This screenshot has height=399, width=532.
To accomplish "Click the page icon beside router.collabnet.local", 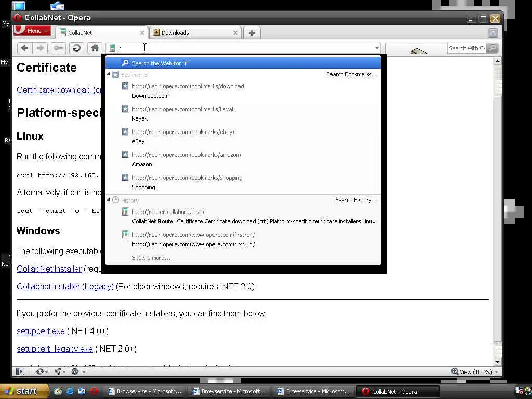I will (x=125, y=212).
